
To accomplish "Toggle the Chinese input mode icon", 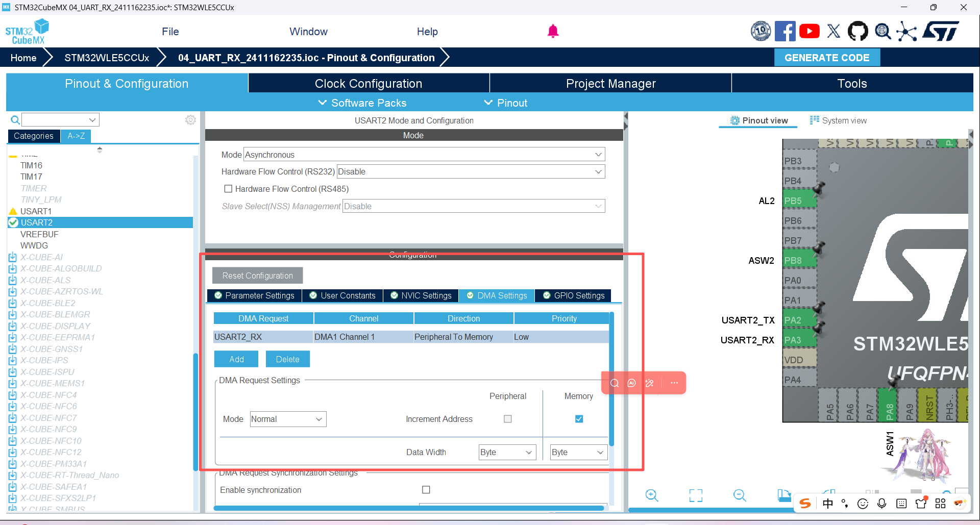I will [x=828, y=504].
